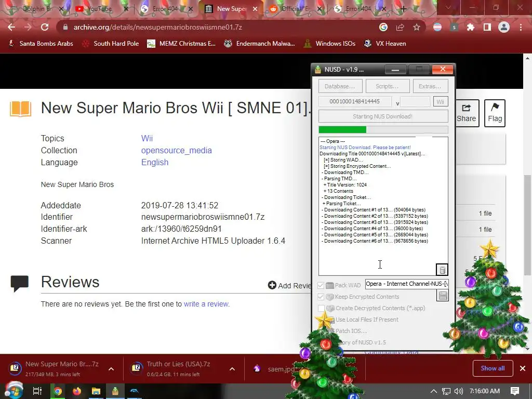
Task: Switch to the first Error 404 tab
Action: coord(165,9)
